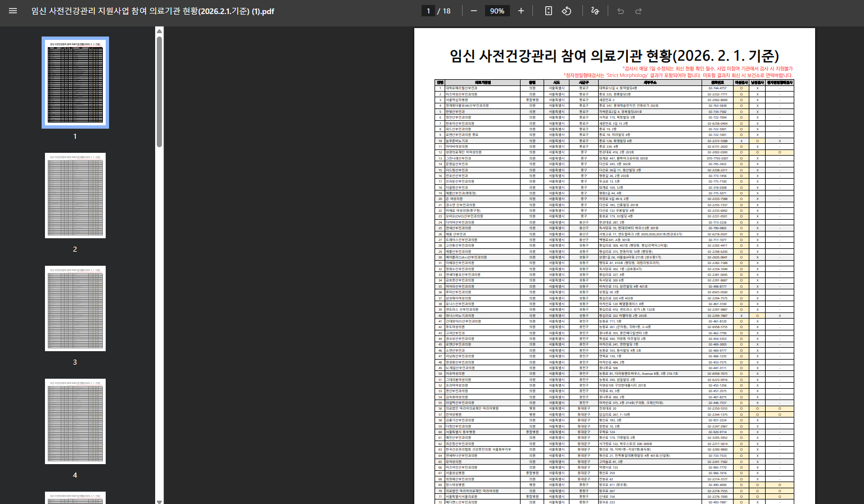The height and width of the screenshot is (504, 864).
Task: Select the page 1 thumbnail
Action: pos(75,83)
